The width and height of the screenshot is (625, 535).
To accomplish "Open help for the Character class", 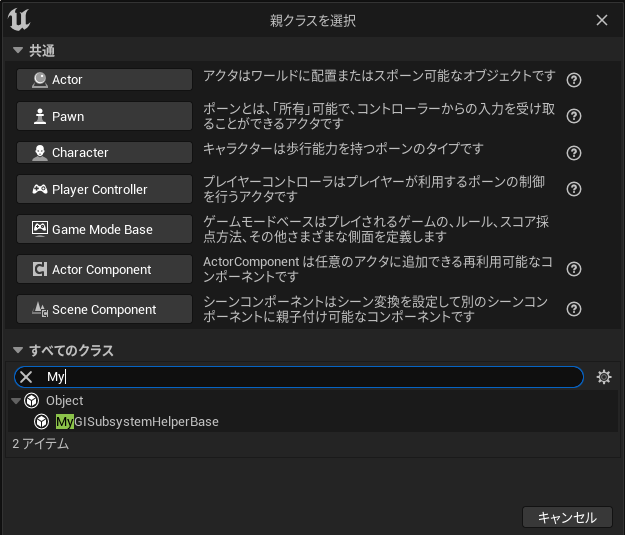I will (574, 153).
